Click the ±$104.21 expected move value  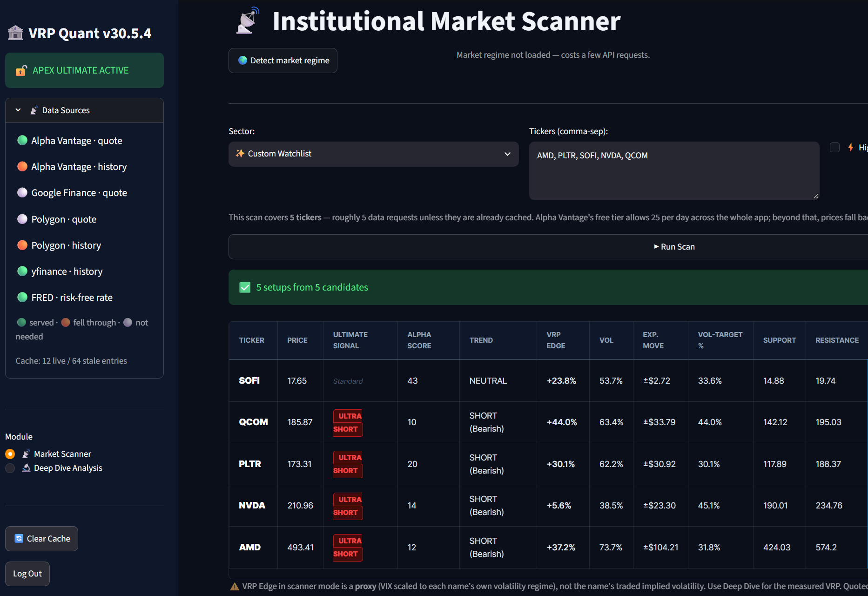coord(660,547)
